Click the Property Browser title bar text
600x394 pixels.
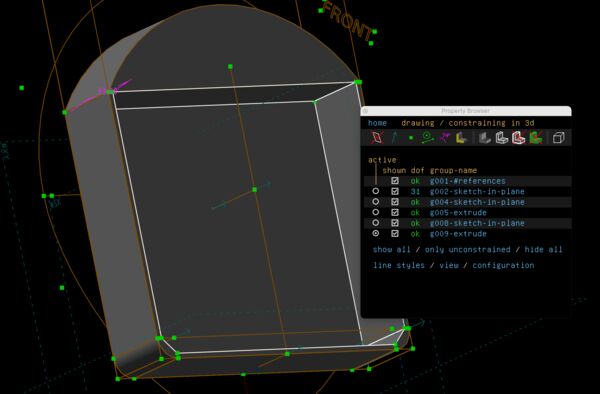coord(465,111)
